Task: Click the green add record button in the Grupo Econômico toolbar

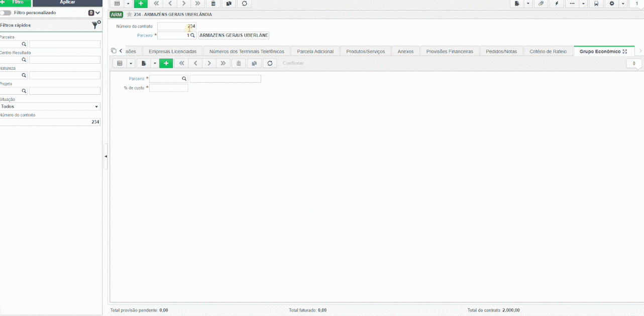Action: [166, 63]
